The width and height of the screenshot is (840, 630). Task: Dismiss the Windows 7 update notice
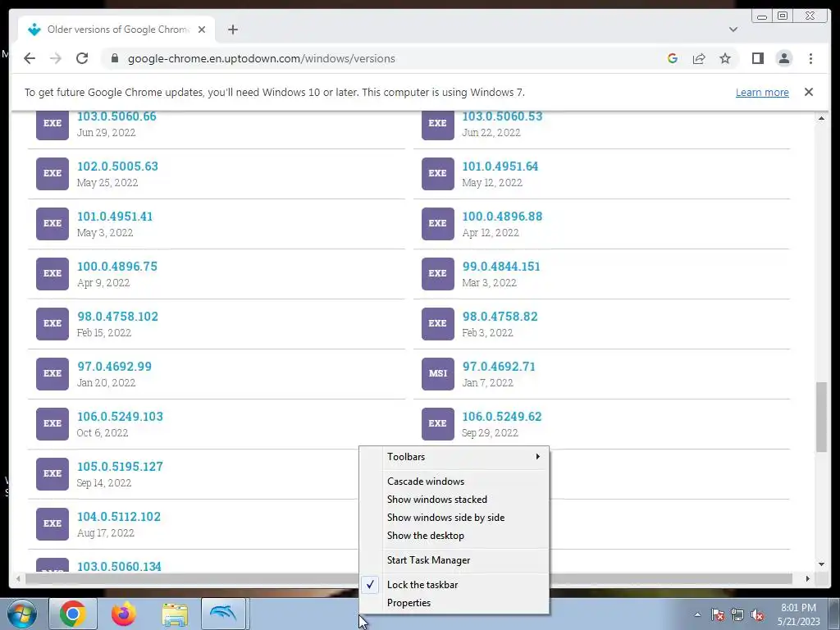pyautogui.click(x=808, y=92)
